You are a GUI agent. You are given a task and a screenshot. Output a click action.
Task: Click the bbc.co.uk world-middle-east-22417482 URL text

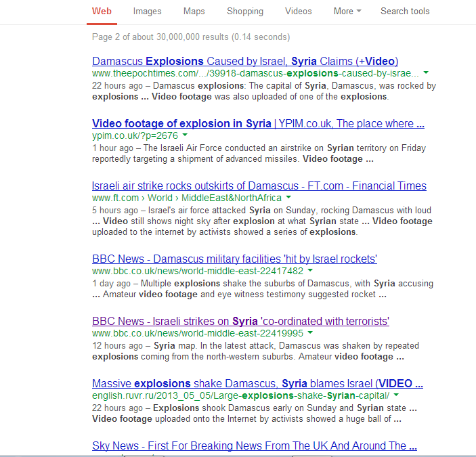(x=198, y=271)
